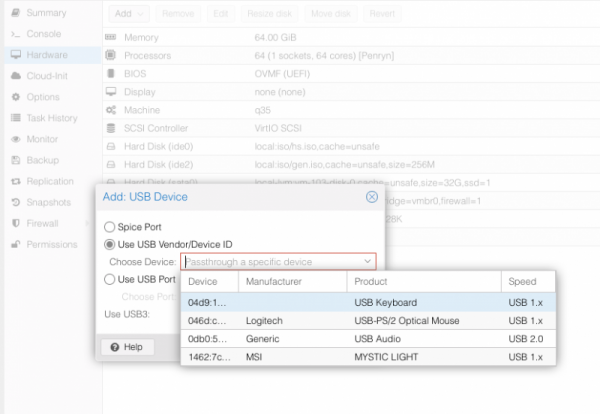Select Use USB Vendor/Device ID radio
This screenshot has width=600, height=414.
point(109,244)
